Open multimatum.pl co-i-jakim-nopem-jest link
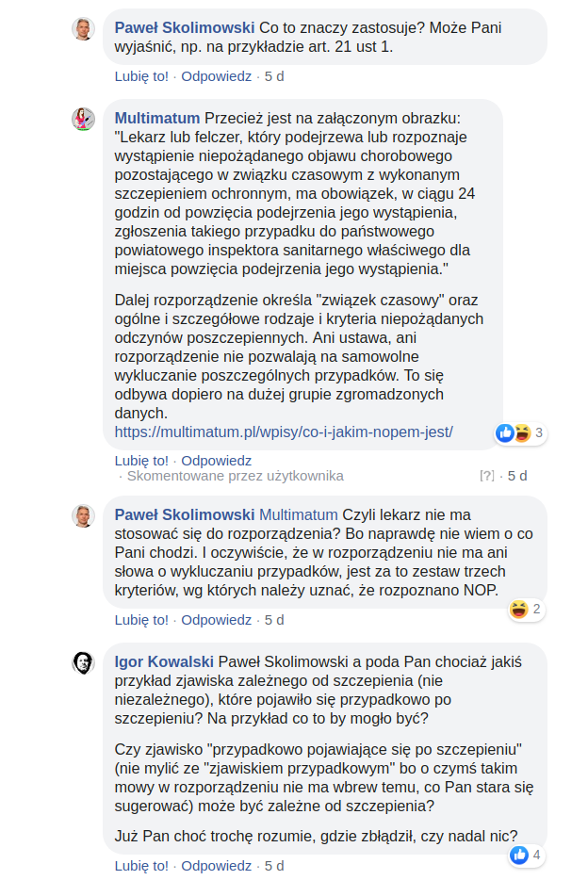 (284, 432)
